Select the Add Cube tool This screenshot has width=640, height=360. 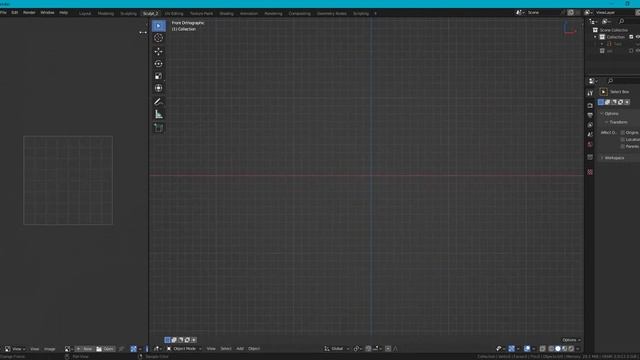click(159, 128)
